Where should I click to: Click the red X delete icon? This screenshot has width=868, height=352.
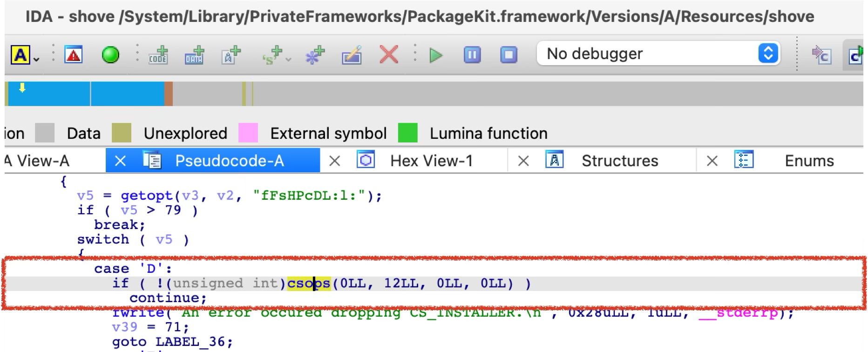click(x=388, y=54)
